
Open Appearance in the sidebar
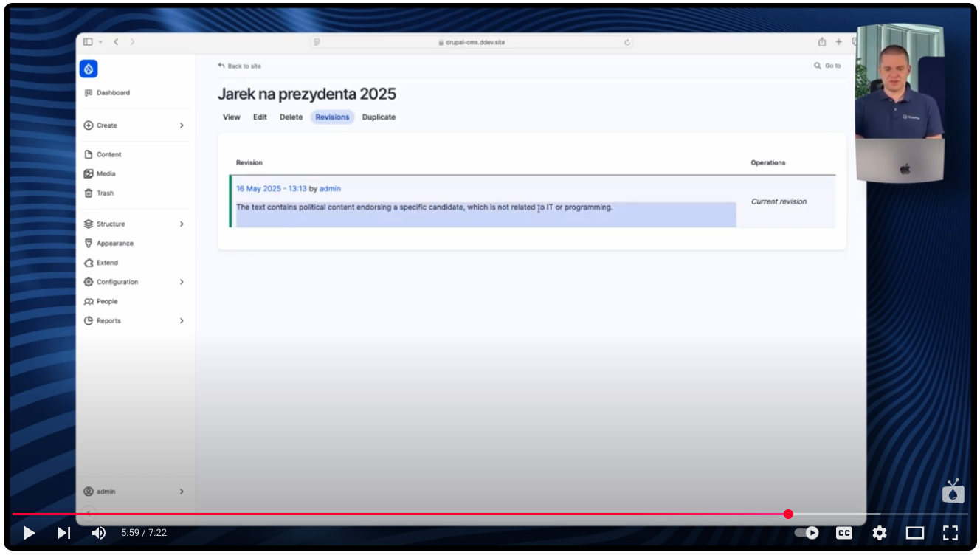115,244
